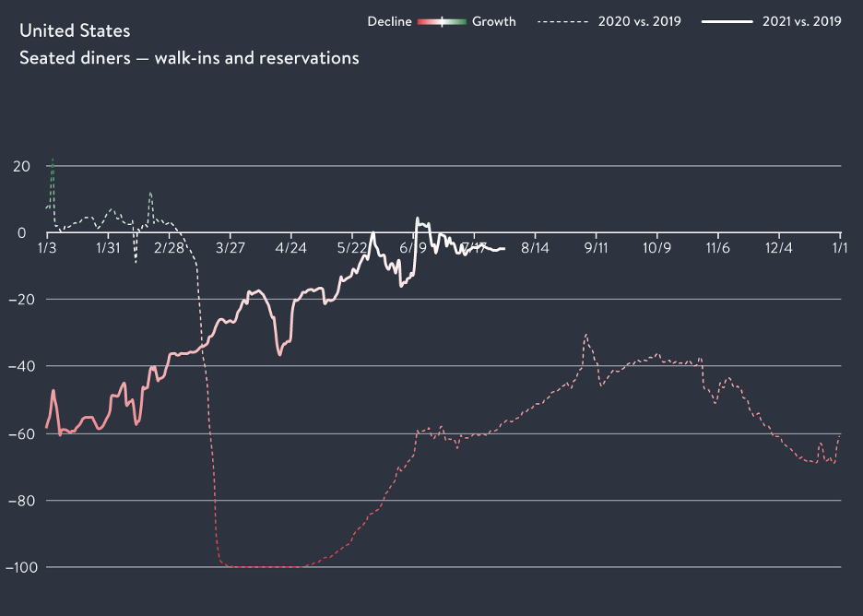Select the 9/11 x-axis date label
The height and width of the screenshot is (616, 863).
596,248
